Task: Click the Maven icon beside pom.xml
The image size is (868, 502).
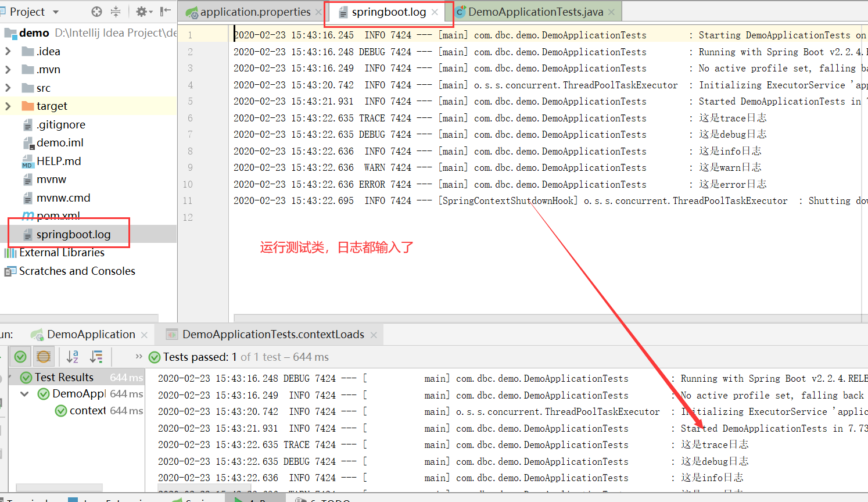Action: click(28, 216)
